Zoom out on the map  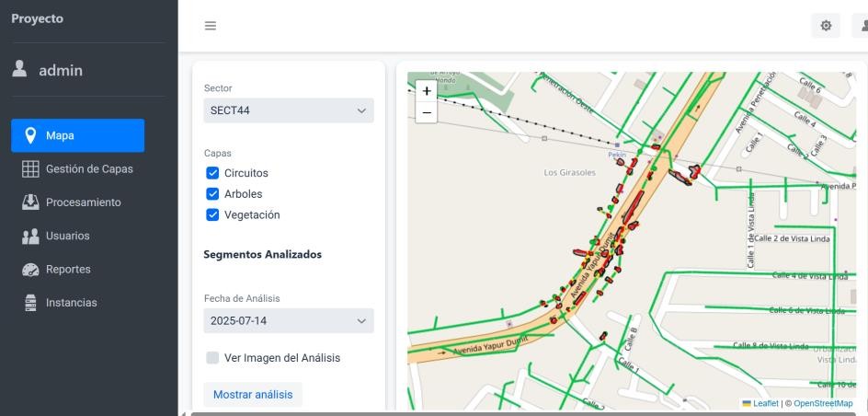426,112
